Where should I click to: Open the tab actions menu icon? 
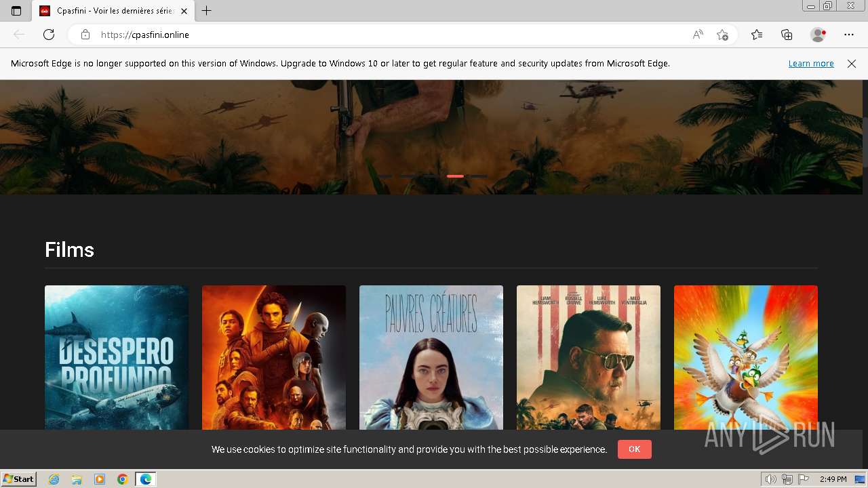pos(16,11)
